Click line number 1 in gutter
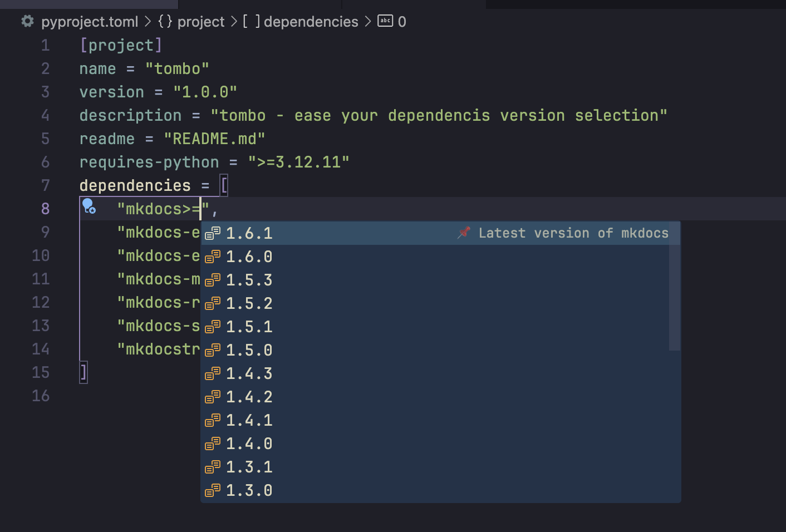This screenshot has width=786, height=532. [x=45, y=45]
